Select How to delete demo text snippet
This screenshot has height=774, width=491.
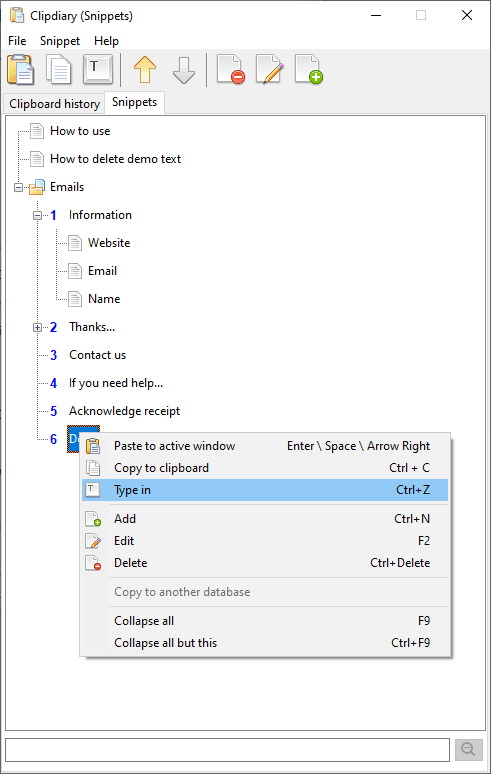pos(115,159)
